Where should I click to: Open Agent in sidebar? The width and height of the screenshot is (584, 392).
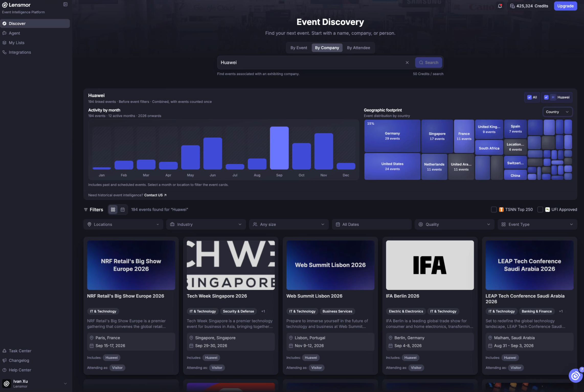(35, 33)
